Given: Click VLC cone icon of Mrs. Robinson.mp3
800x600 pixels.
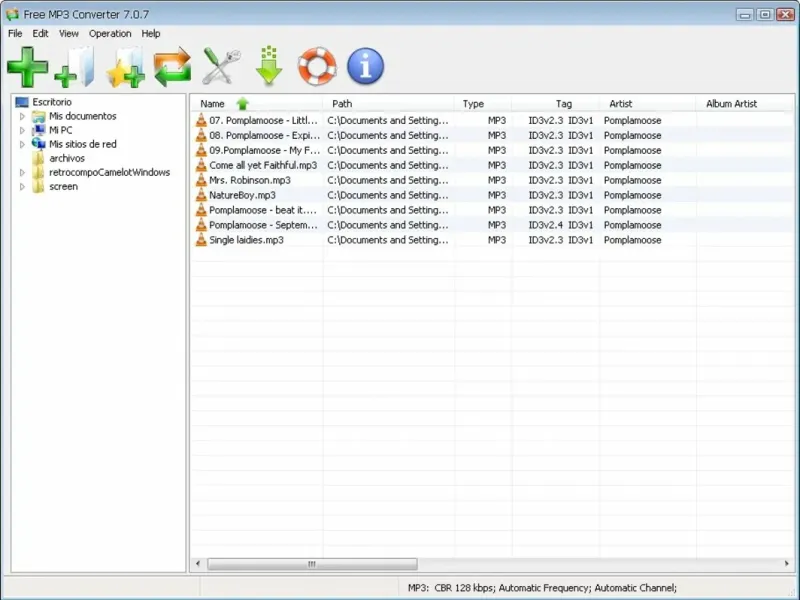Looking at the screenshot, I should click(201, 180).
